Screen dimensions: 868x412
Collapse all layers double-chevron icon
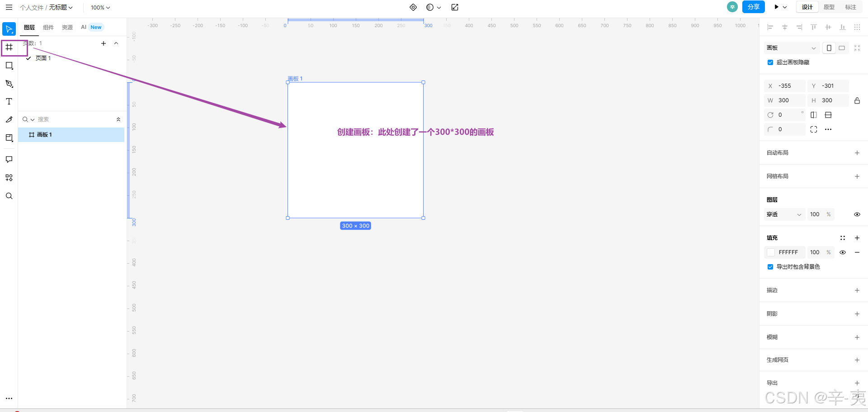[x=118, y=119]
